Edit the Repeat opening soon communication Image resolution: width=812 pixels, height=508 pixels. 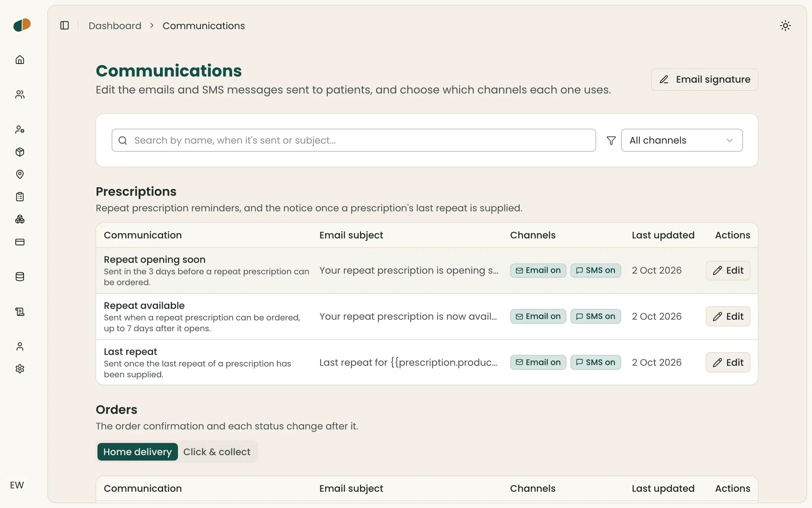(x=728, y=271)
